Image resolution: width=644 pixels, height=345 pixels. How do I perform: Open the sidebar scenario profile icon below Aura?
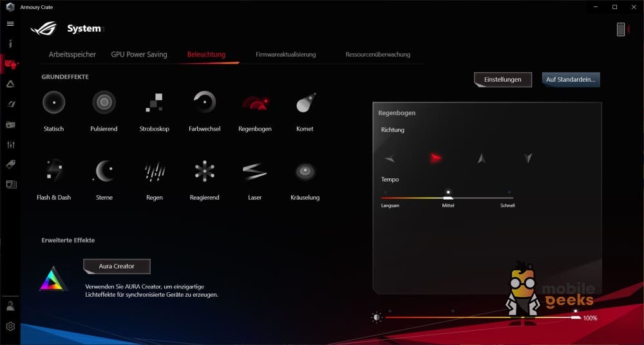click(x=11, y=104)
